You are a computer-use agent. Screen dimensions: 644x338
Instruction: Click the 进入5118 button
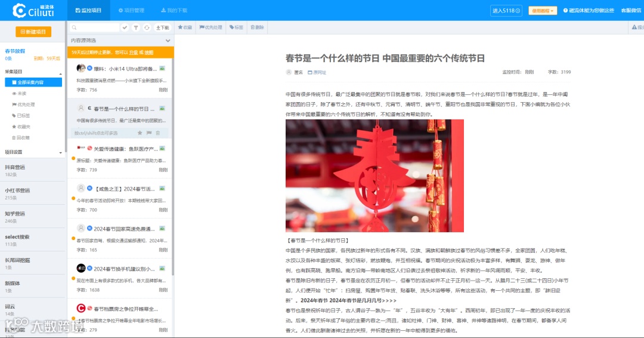pos(506,11)
